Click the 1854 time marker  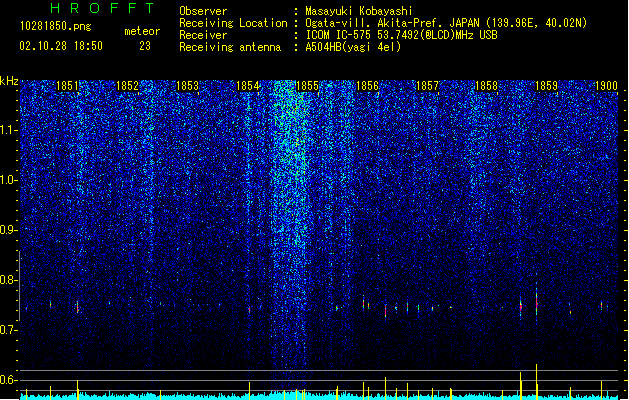[248, 86]
